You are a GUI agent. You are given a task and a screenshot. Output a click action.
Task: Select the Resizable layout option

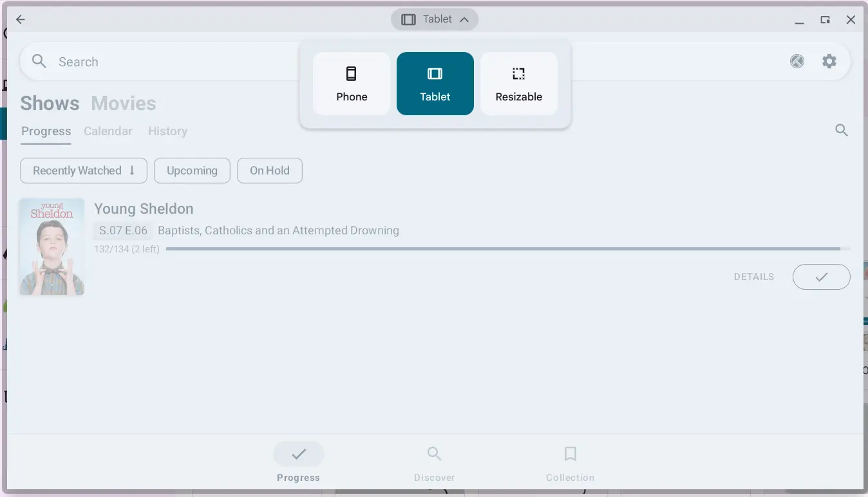(519, 84)
